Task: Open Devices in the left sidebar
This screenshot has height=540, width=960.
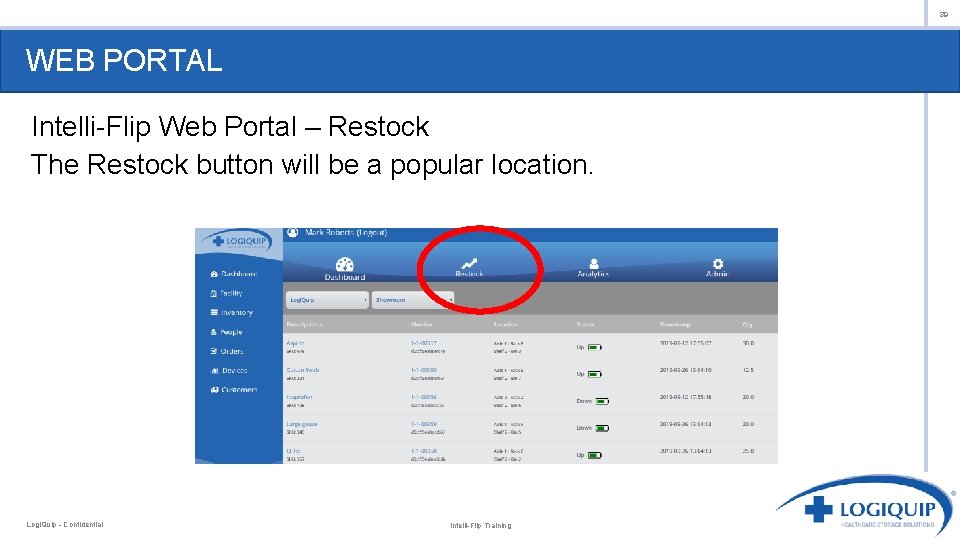Action: pos(229,370)
